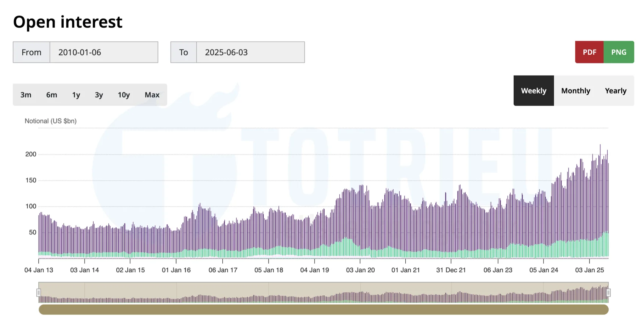This screenshot has height=328, width=644.
Task: Click the 03 Jan 25 axis label
Action: [589, 270]
